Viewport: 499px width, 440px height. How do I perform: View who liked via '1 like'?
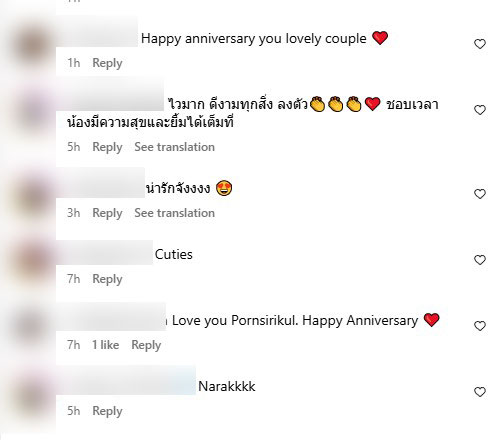coord(105,345)
